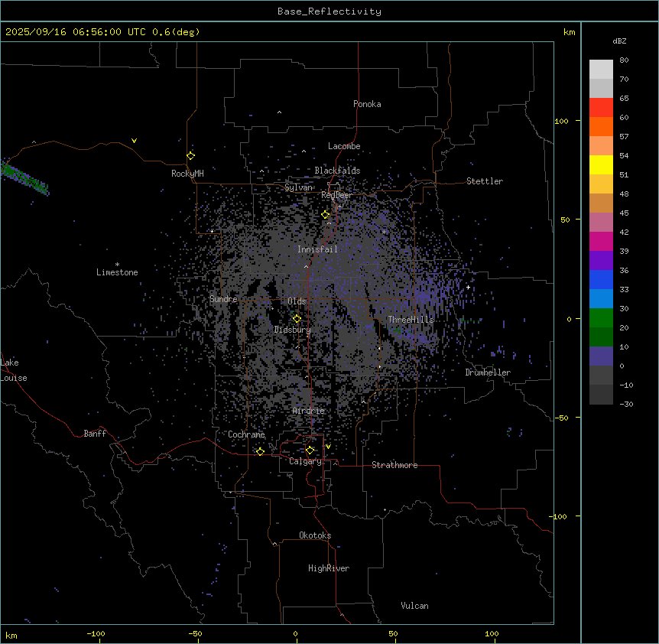Select the yellow V marker near Calgary
Screen dimensions: 659x644
pos(328,447)
